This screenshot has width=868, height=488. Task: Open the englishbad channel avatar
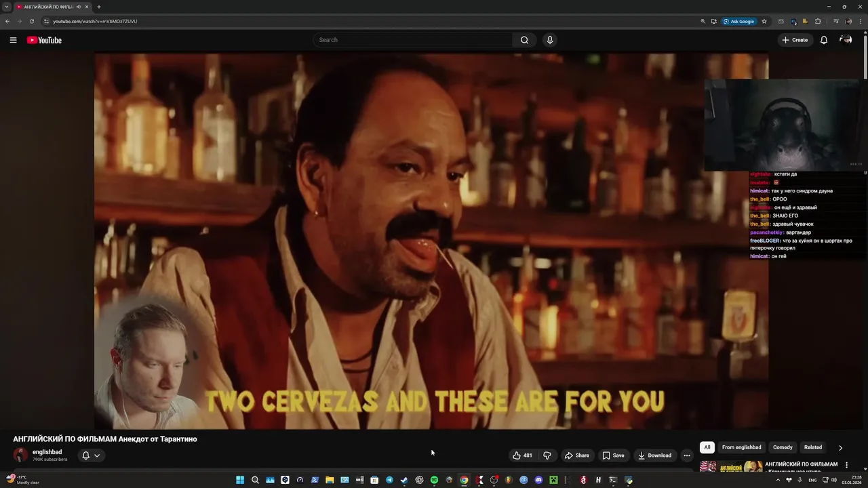click(21, 455)
